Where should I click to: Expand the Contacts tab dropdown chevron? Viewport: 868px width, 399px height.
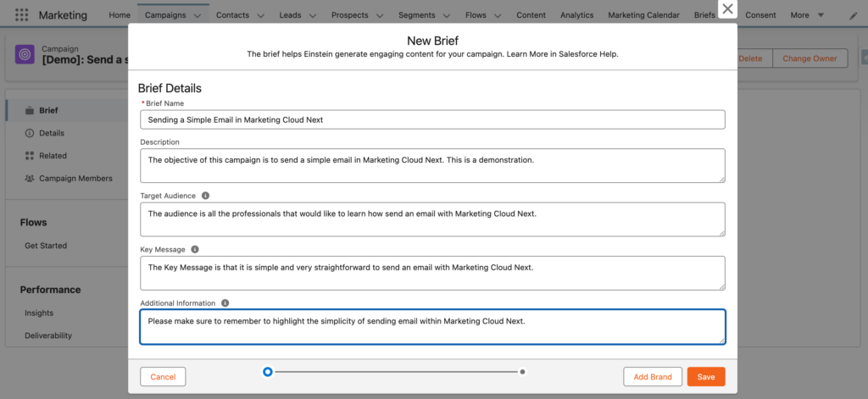[x=260, y=16]
